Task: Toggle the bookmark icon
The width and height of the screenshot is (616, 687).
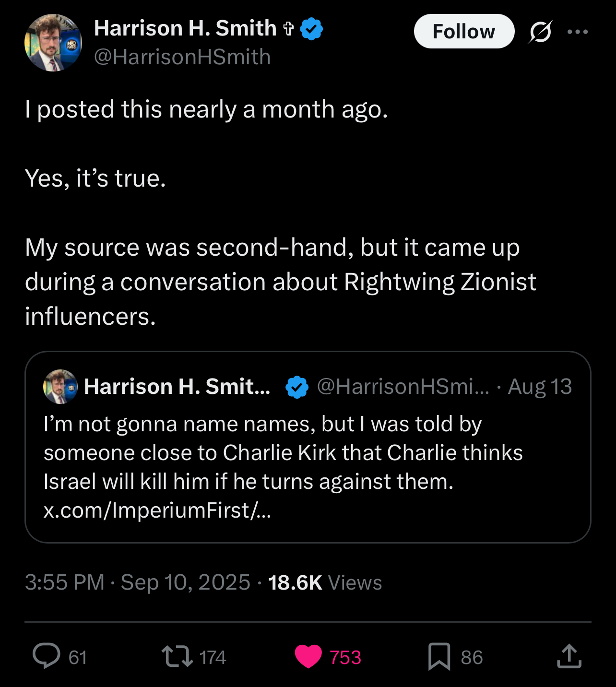Action: pos(439,656)
